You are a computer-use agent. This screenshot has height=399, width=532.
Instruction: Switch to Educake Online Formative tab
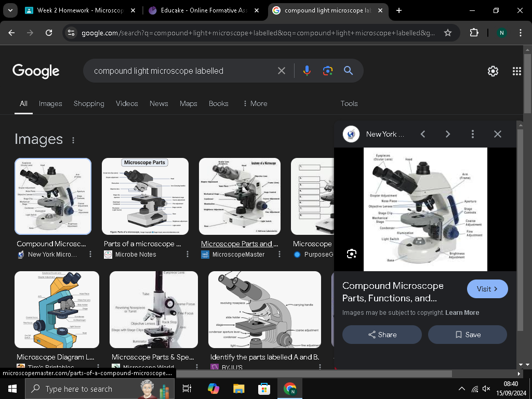[x=204, y=10]
